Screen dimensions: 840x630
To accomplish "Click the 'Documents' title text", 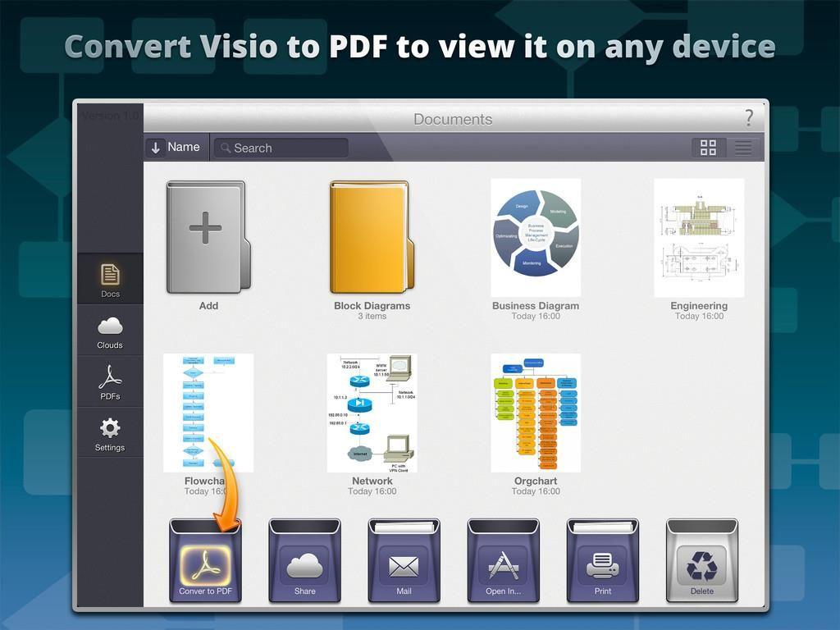I will [453, 119].
